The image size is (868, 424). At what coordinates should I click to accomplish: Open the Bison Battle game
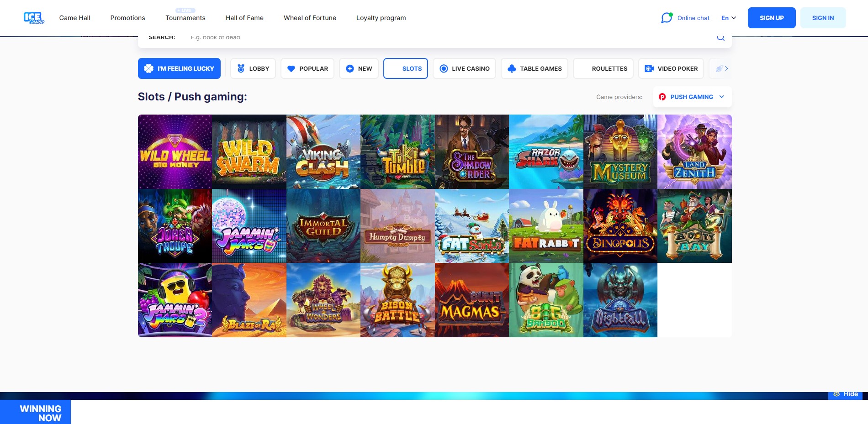click(x=397, y=300)
